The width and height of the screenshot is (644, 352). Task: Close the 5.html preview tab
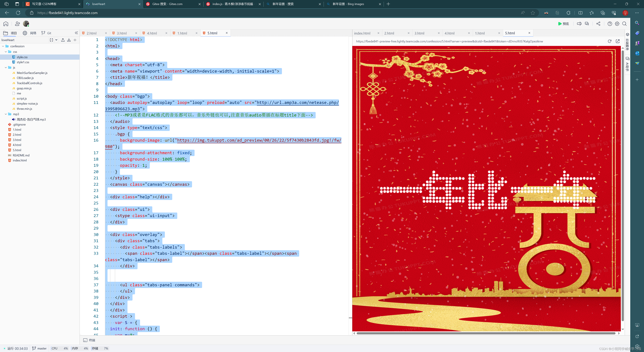coord(529,33)
